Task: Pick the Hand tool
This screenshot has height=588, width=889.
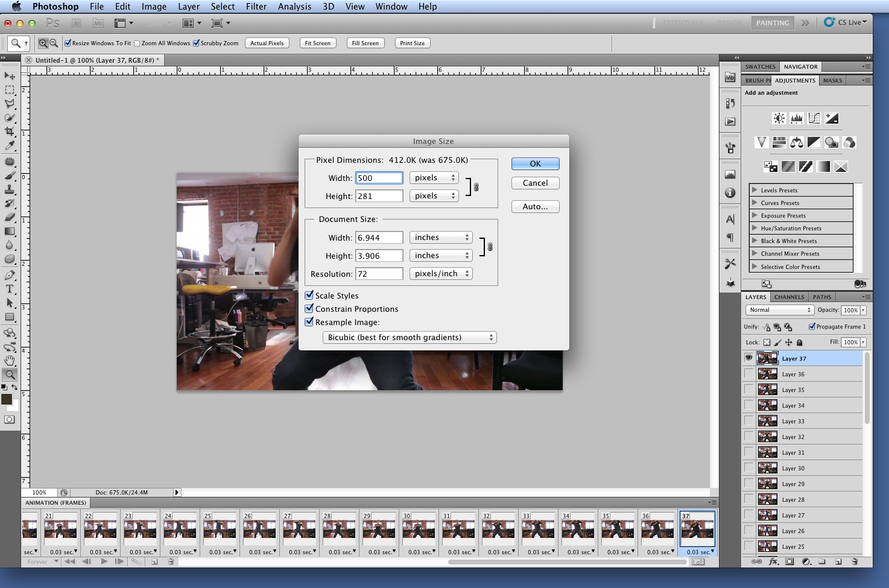Action: (x=10, y=361)
